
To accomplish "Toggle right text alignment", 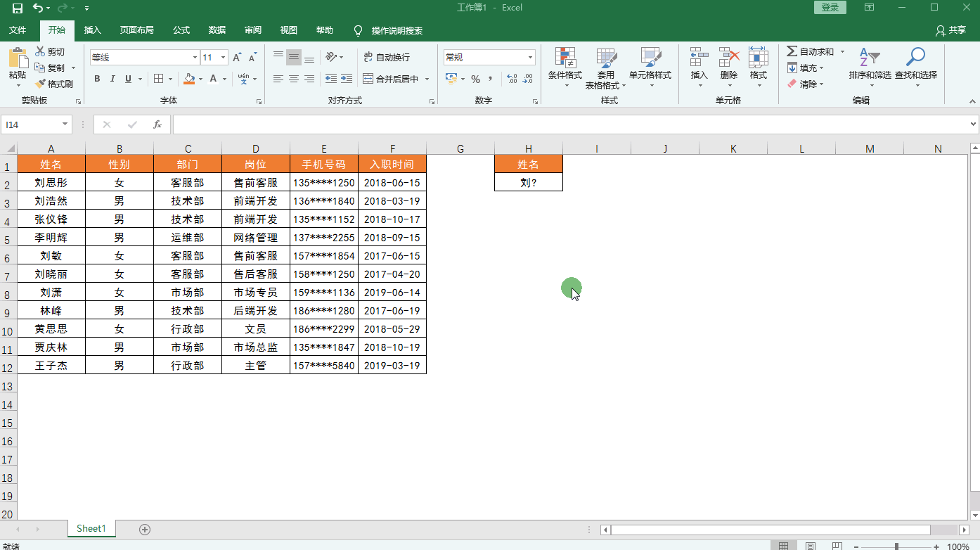I will click(x=309, y=79).
